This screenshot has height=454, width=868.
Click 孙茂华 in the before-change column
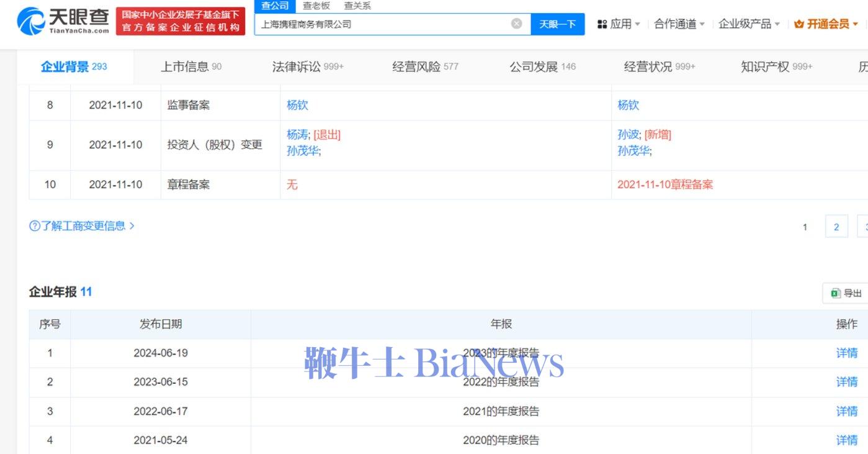303,150
